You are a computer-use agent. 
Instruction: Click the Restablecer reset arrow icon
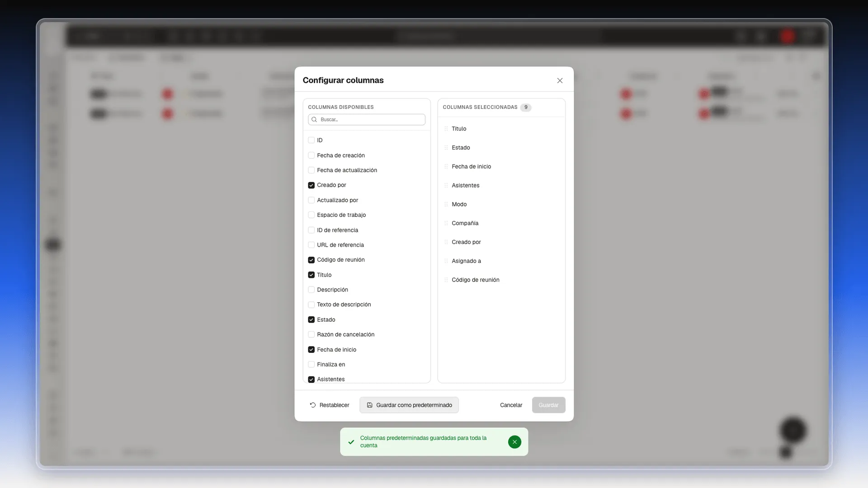313,405
